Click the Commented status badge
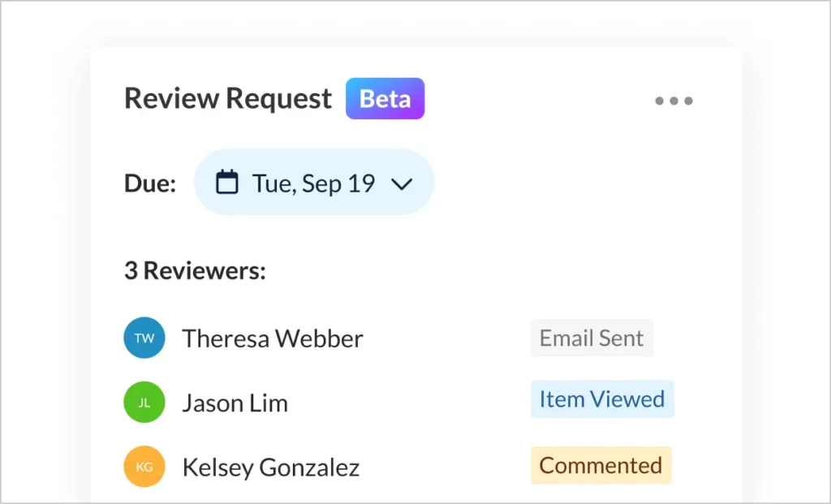This screenshot has height=504, width=831. point(601,466)
